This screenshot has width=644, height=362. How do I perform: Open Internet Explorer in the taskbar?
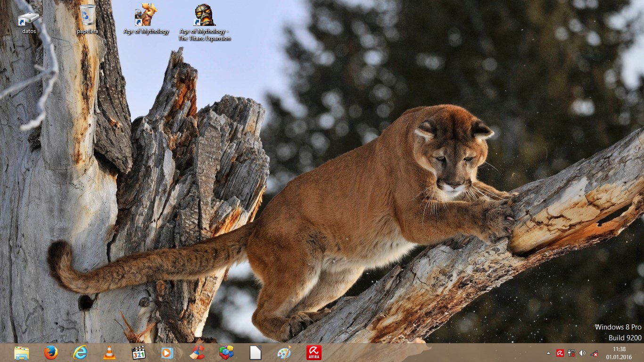(80, 353)
